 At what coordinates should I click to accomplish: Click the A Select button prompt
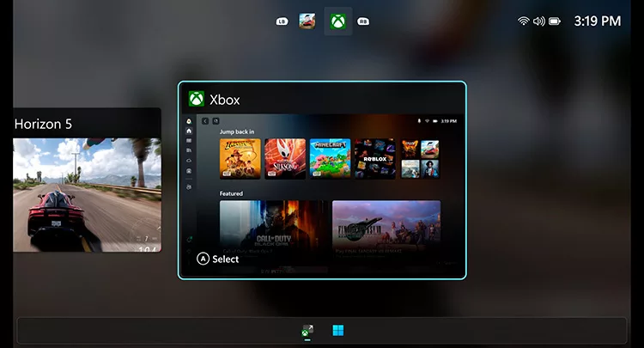[218, 259]
